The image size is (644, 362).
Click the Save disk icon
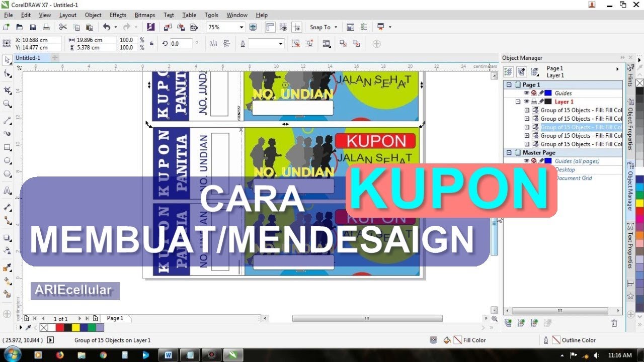[x=33, y=27]
